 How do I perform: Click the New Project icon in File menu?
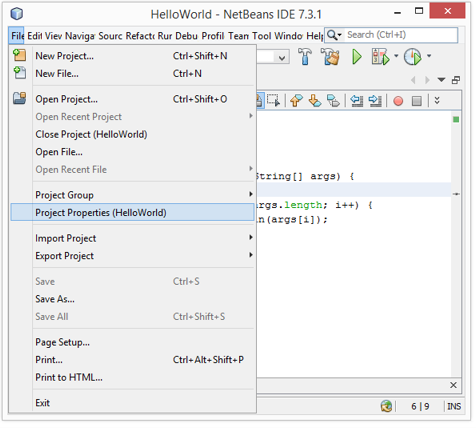click(x=19, y=55)
